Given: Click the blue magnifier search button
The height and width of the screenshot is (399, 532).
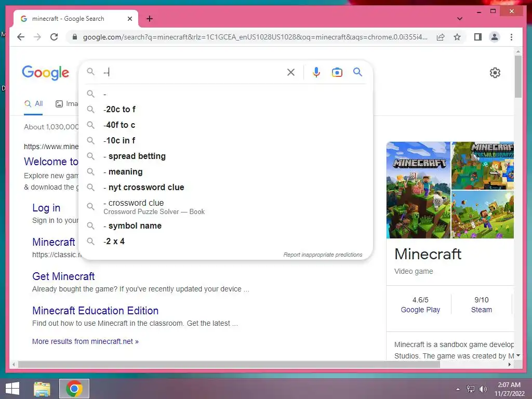Looking at the screenshot, I should pyautogui.click(x=357, y=72).
